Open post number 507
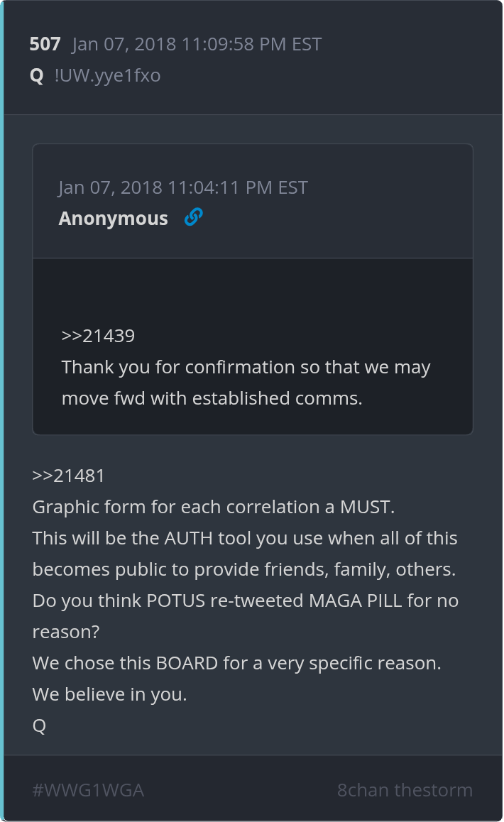 coord(45,44)
